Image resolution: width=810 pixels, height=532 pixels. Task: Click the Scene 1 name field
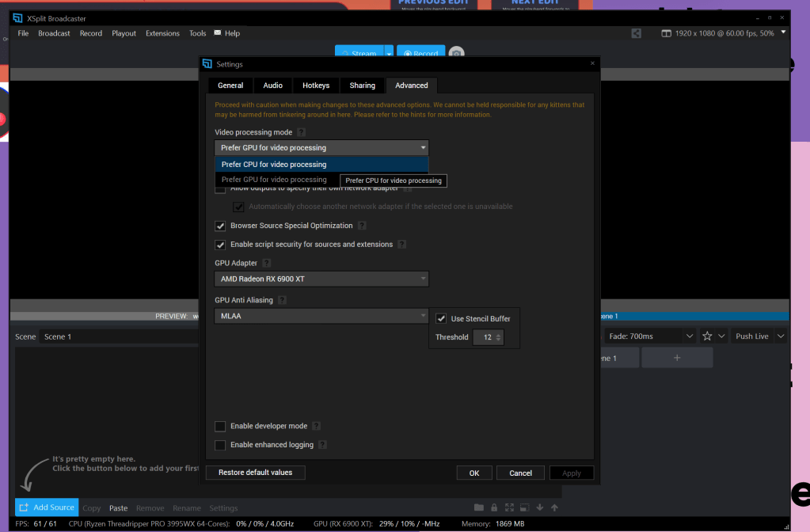pos(119,336)
